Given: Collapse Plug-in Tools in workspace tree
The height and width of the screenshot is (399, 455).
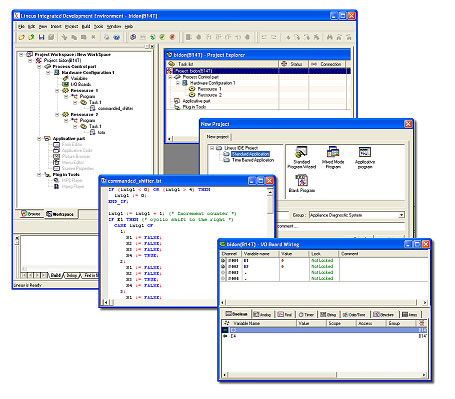Looking at the screenshot, I should pos(39,174).
